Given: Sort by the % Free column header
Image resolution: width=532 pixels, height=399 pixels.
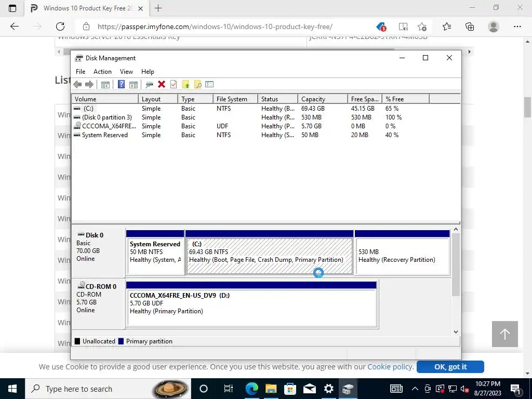Looking at the screenshot, I should (406, 99).
